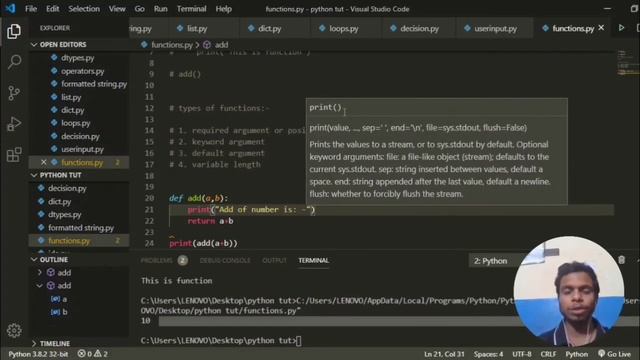Switch to decision.py editor tab
The height and width of the screenshot is (360, 640).
point(419,29)
